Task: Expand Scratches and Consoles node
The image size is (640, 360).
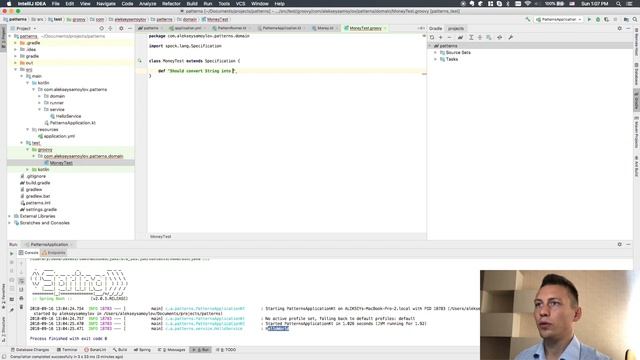Action: point(10,223)
